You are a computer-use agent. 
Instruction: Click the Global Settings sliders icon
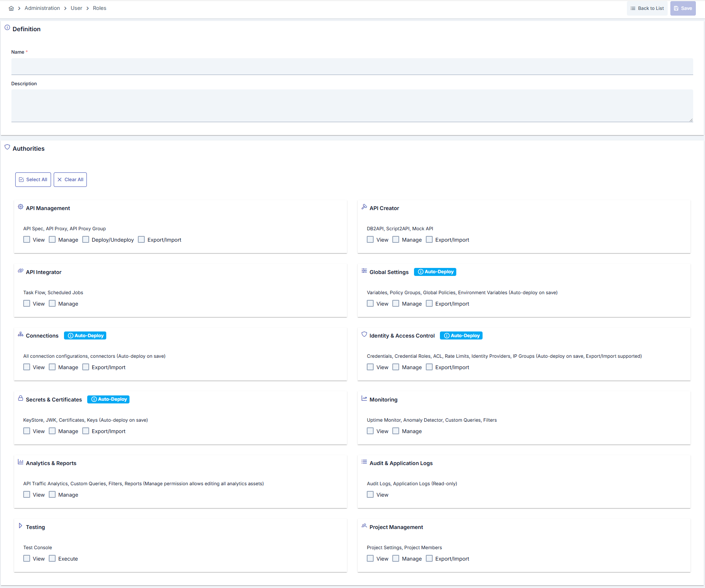click(x=364, y=271)
